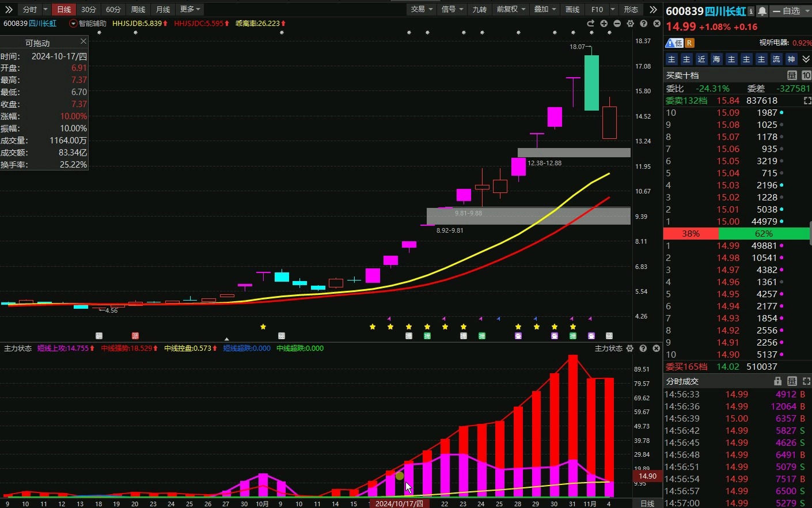The height and width of the screenshot is (508, 812).
Task: Toggle the 形态 pattern button
Action: 631,9
